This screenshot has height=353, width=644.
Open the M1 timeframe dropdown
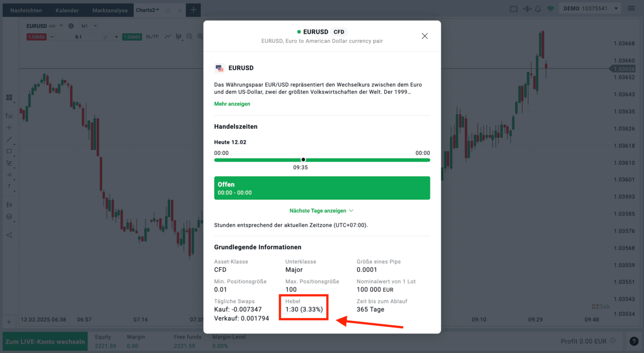pos(89,26)
